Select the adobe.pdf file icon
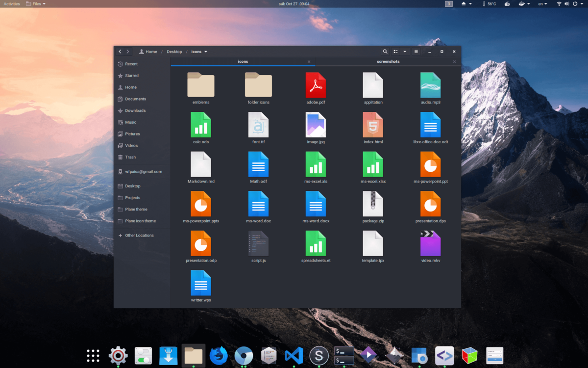The image size is (588, 368). pos(316,85)
